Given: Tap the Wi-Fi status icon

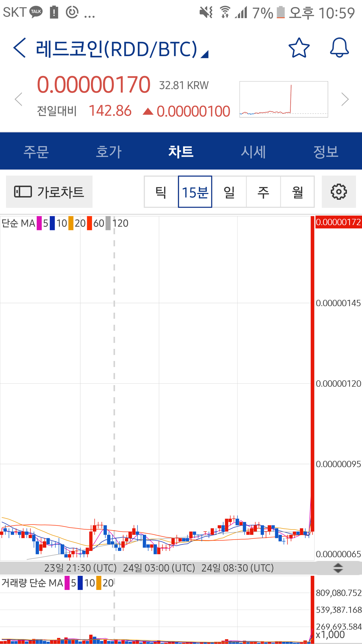Looking at the screenshot, I should (225, 12).
